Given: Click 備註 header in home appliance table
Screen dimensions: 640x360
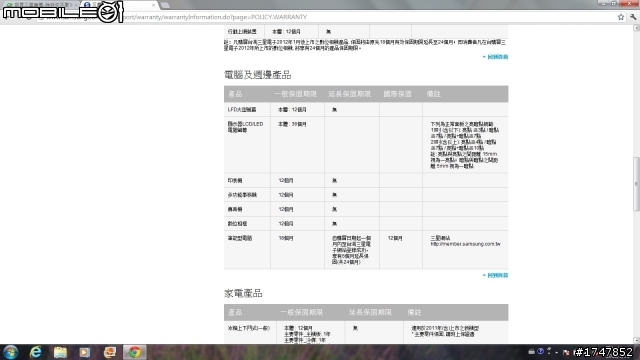Looking at the screenshot, I should coord(414,312).
